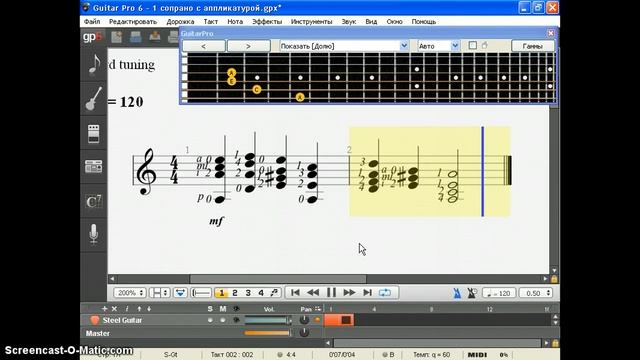Click fretboard next '>' button
The width and height of the screenshot is (640, 360).
pyautogui.click(x=248, y=46)
